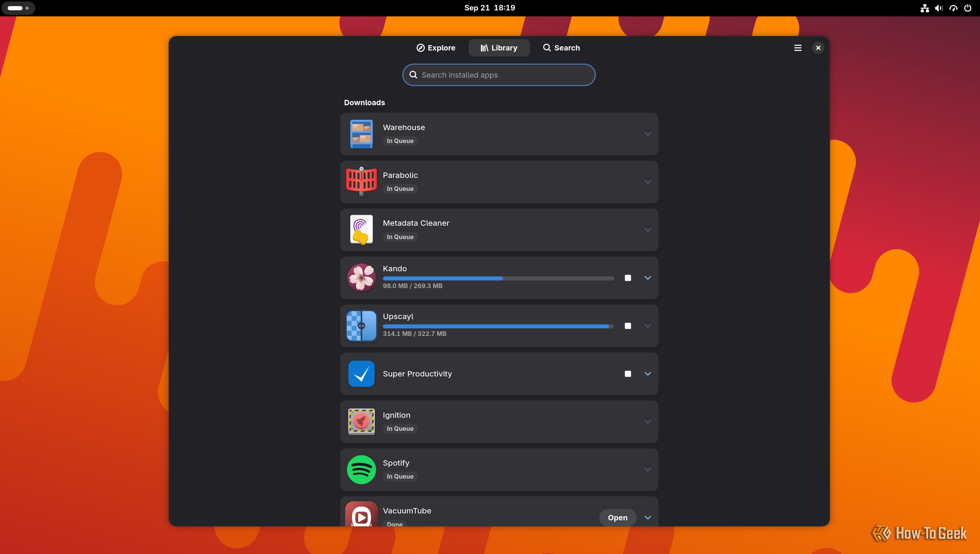980x554 pixels.
Task: Close the app store window
Action: point(818,48)
